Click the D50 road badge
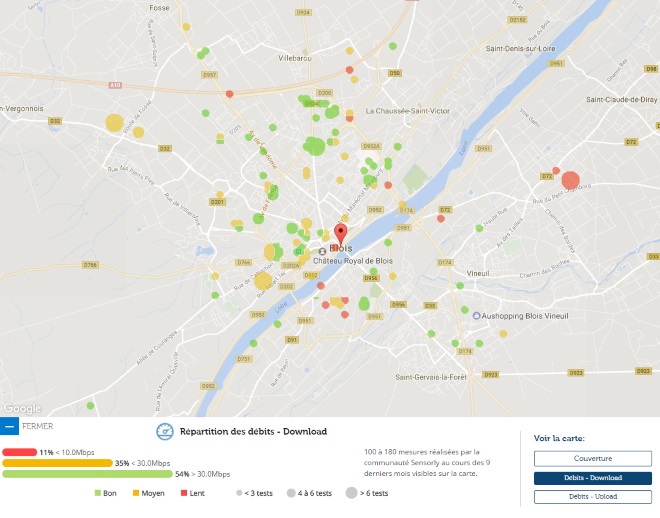The height and width of the screenshot is (518, 660). coord(394,73)
